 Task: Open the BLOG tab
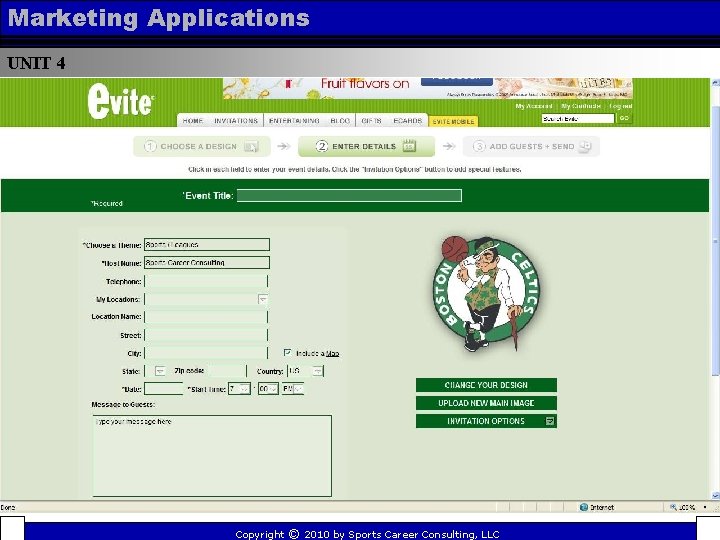coord(340,121)
